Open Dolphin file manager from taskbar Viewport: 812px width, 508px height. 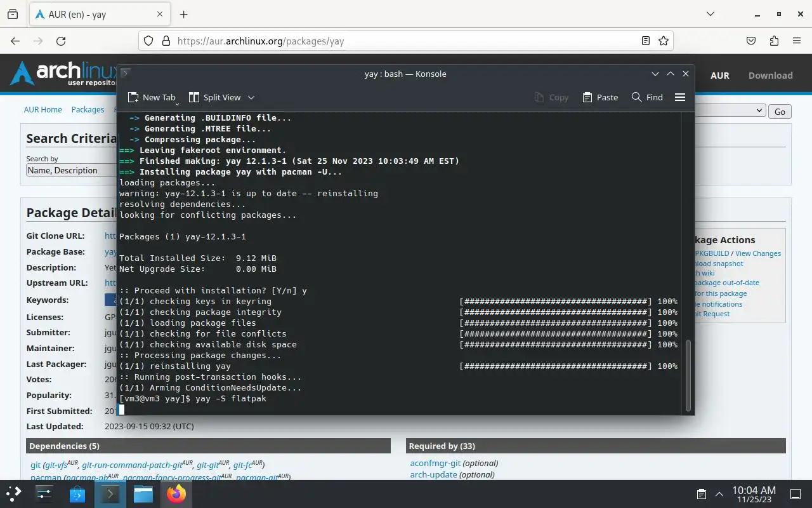143,493
